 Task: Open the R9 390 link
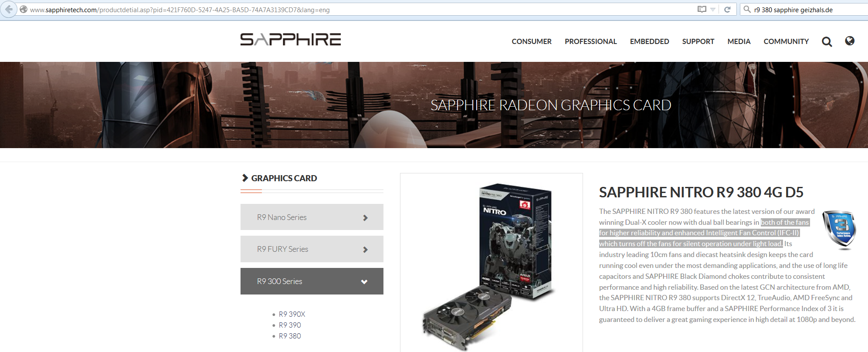290,325
